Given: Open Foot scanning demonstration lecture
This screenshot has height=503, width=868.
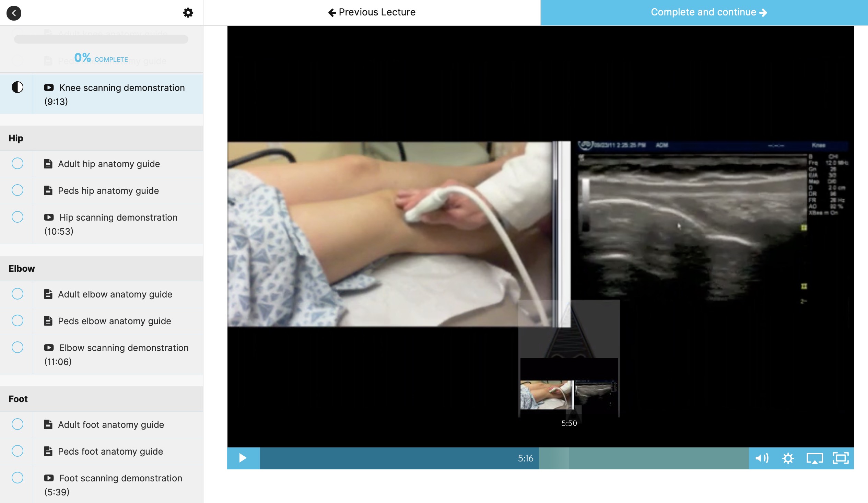Looking at the screenshot, I should point(120,478).
